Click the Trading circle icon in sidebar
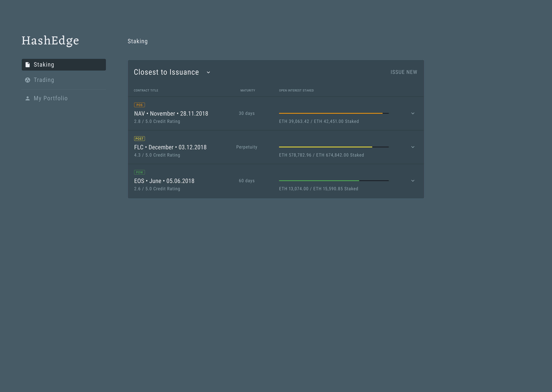 click(x=28, y=80)
